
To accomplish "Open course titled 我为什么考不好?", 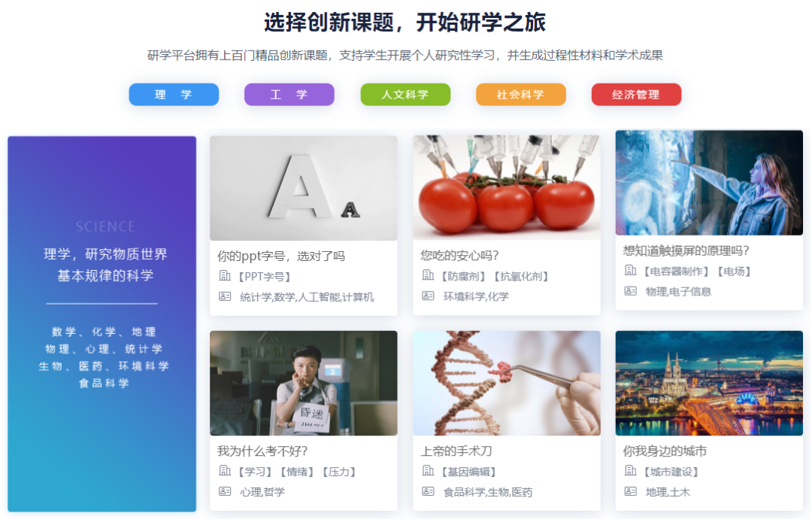I will click(262, 451).
